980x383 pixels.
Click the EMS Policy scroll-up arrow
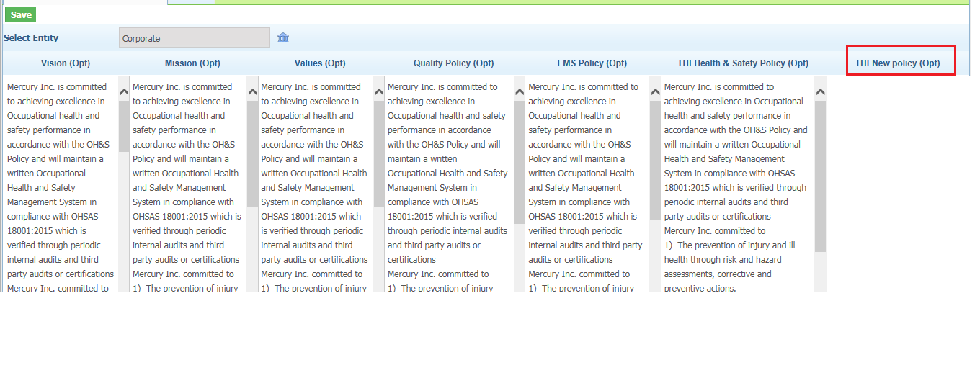click(655, 91)
